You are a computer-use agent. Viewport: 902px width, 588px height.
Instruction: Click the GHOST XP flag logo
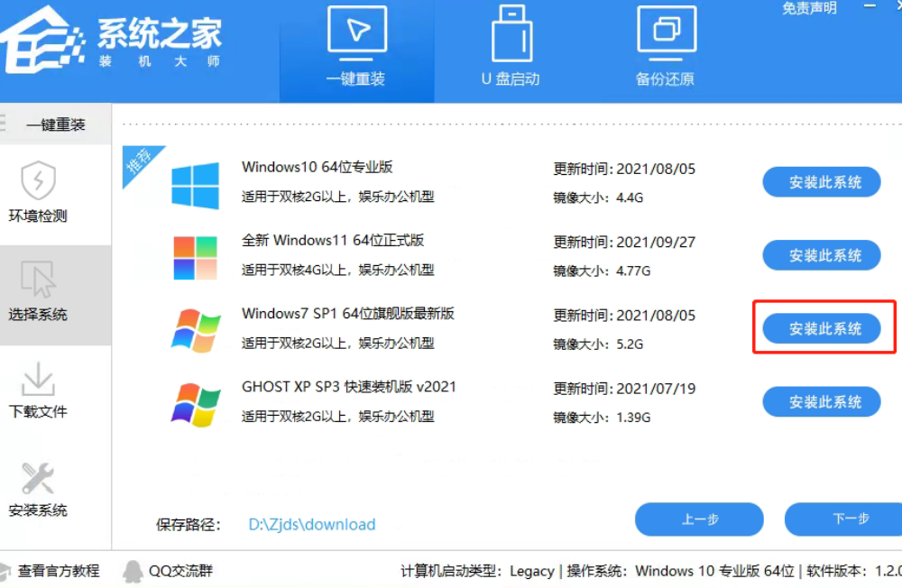coord(196,404)
